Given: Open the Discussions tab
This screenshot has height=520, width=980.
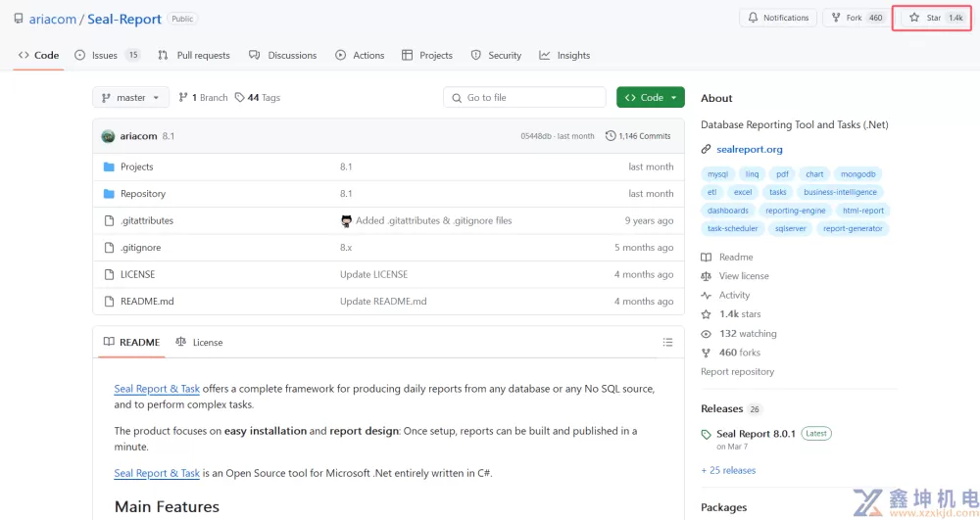Looking at the screenshot, I should 282,56.
